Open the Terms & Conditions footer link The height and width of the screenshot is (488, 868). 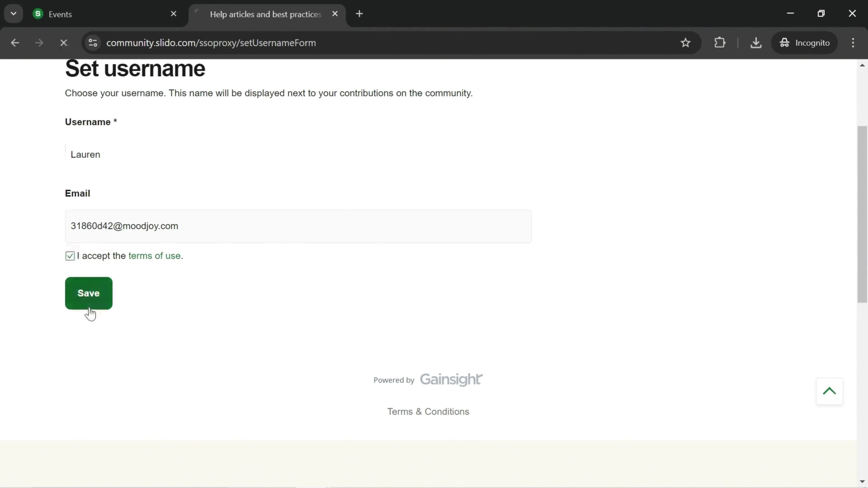pos(428,412)
